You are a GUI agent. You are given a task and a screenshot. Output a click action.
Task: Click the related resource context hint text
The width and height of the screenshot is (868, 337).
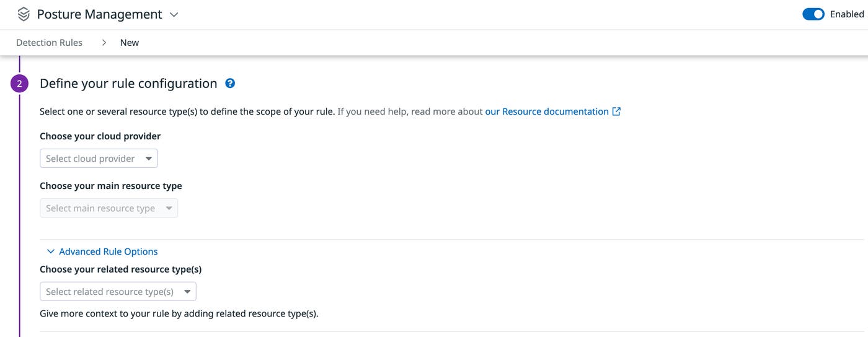pos(179,313)
